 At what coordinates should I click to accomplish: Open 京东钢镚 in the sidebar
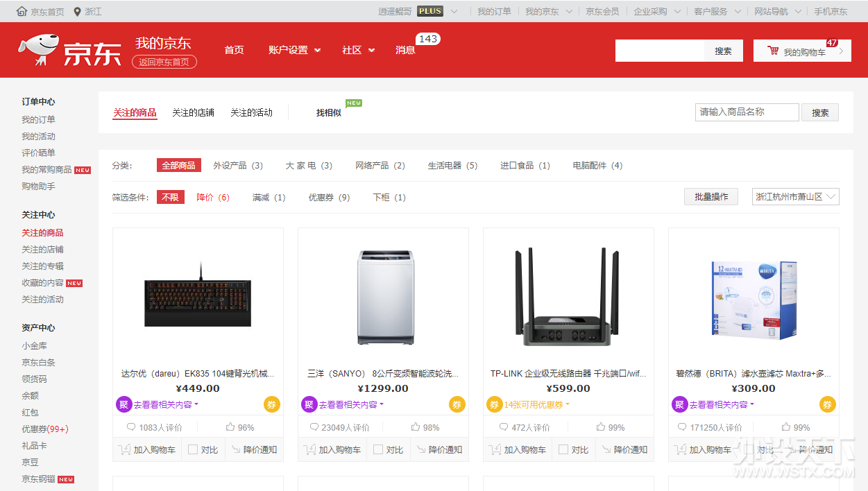pos(38,479)
